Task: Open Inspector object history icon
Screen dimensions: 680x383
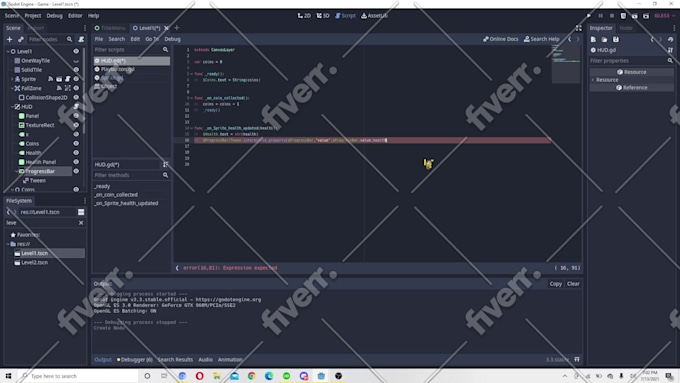Action: (670, 39)
